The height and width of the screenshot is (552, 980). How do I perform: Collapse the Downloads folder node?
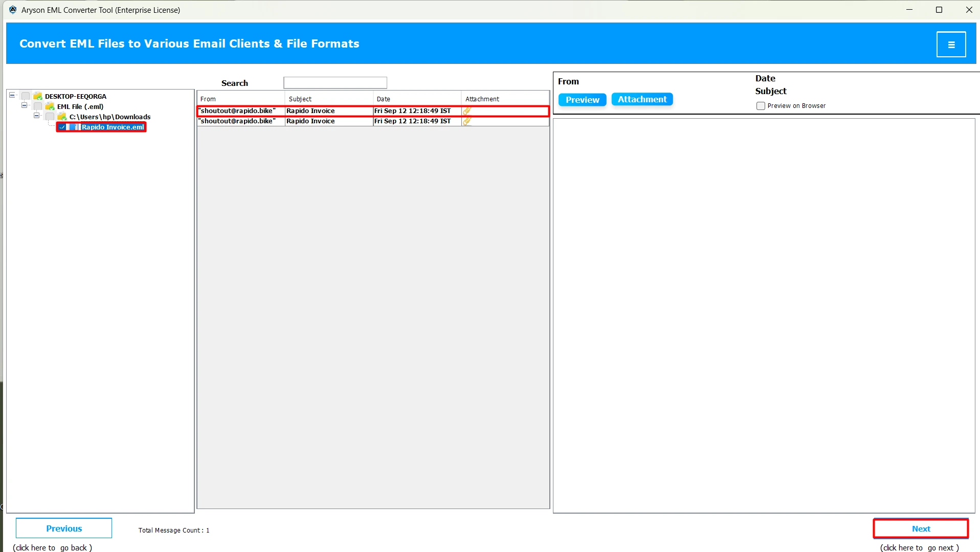tap(36, 116)
